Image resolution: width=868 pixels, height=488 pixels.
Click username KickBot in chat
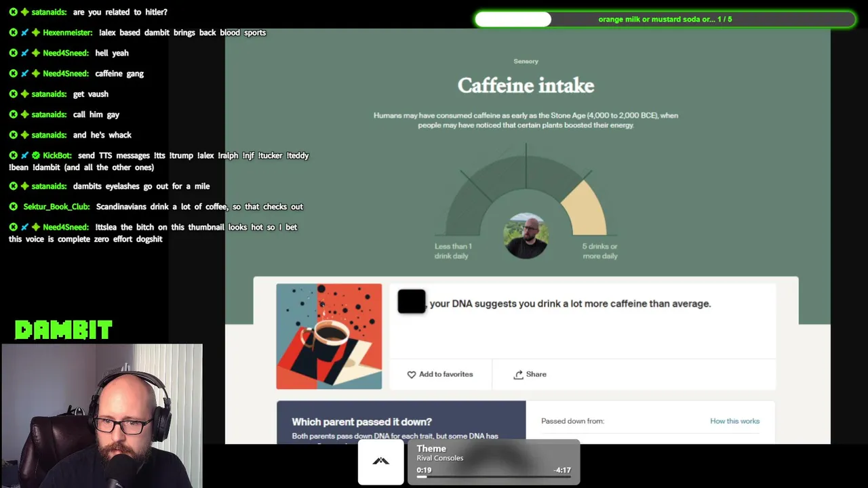coord(57,155)
